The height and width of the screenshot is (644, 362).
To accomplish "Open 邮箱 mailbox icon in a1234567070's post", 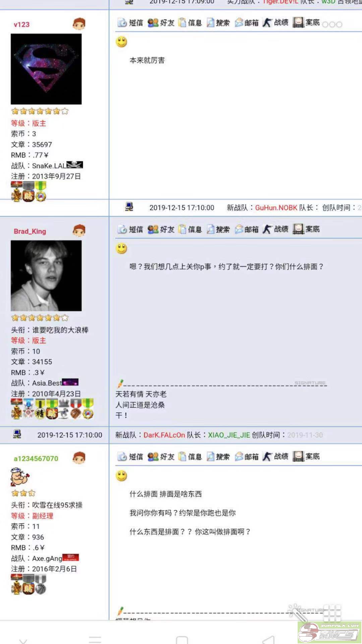I will 247,457.
